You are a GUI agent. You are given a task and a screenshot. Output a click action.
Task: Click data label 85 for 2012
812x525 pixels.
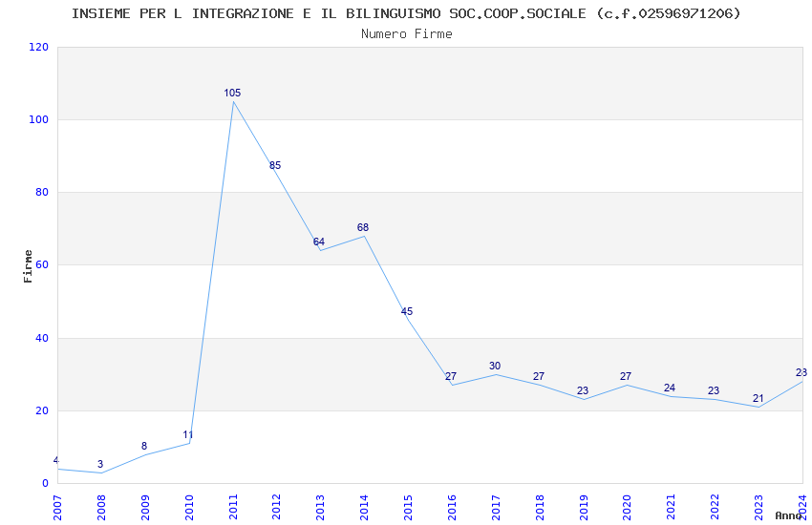point(275,165)
